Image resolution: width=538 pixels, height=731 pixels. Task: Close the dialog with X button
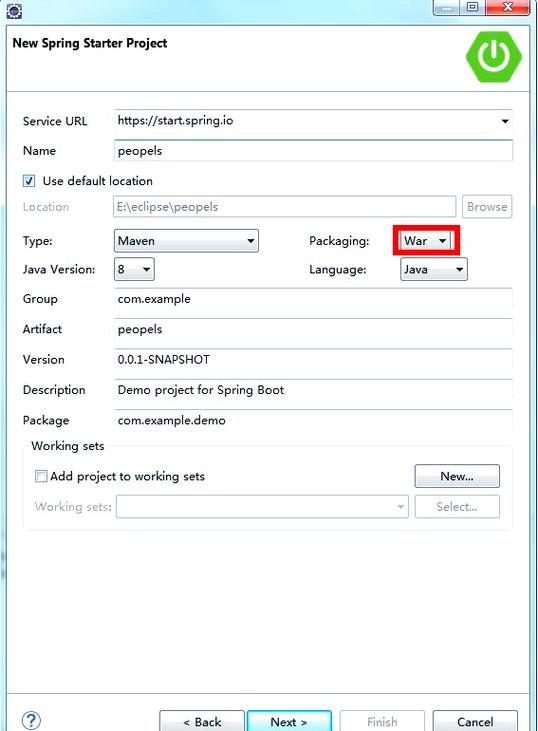(x=508, y=7)
